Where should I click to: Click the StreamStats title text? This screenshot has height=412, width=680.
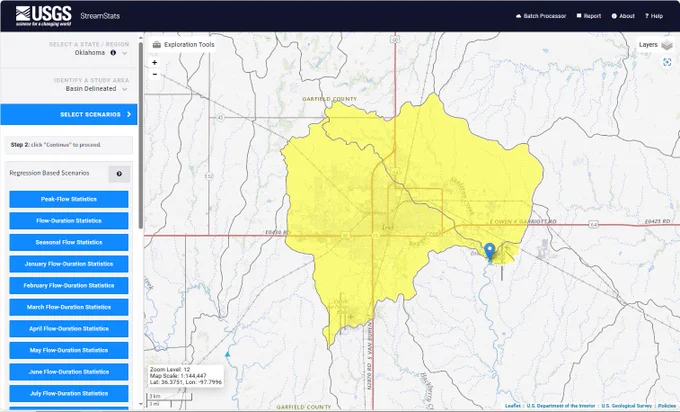(100, 16)
